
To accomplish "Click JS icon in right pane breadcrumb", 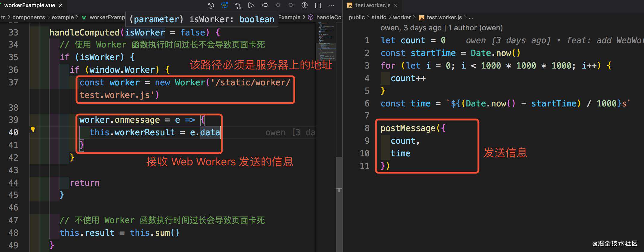I will (x=422, y=17).
